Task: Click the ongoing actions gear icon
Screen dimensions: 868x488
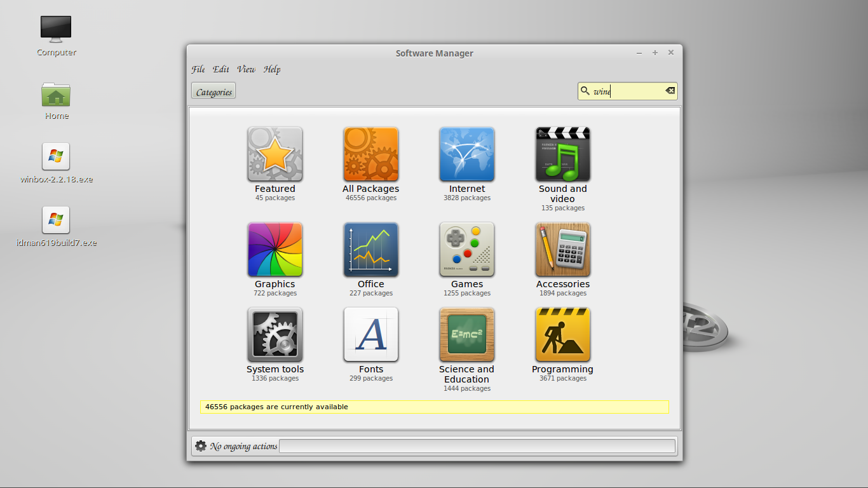Action: pos(201,446)
